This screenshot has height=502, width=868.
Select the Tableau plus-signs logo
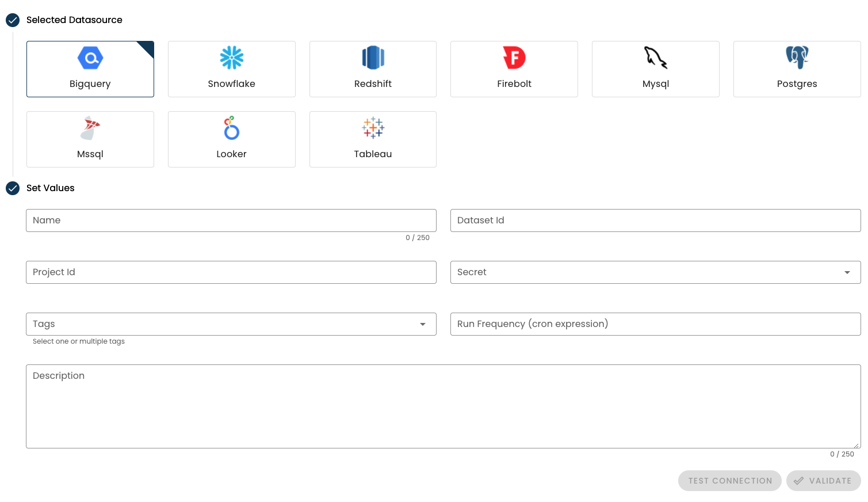point(373,128)
